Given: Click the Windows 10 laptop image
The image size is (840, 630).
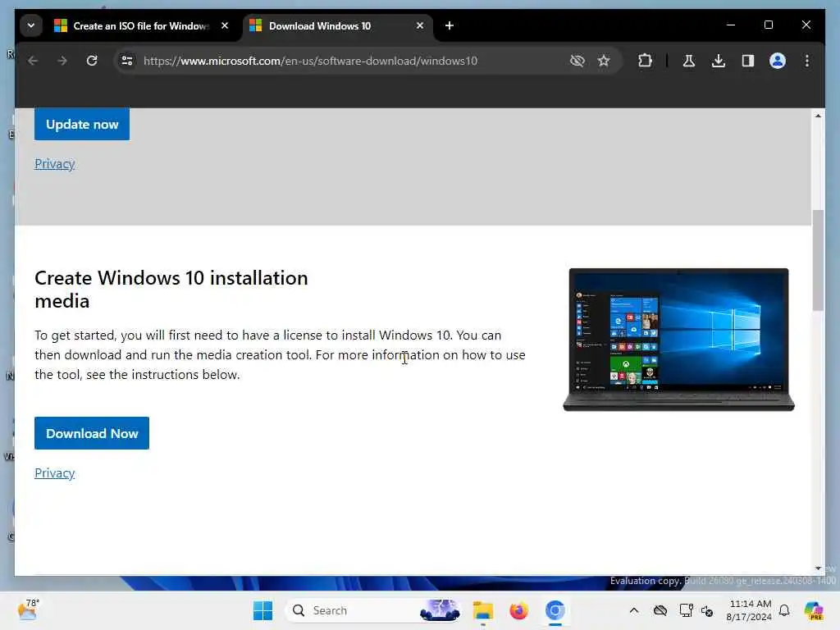Looking at the screenshot, I should pyautogui.click(x=678, y=340).
